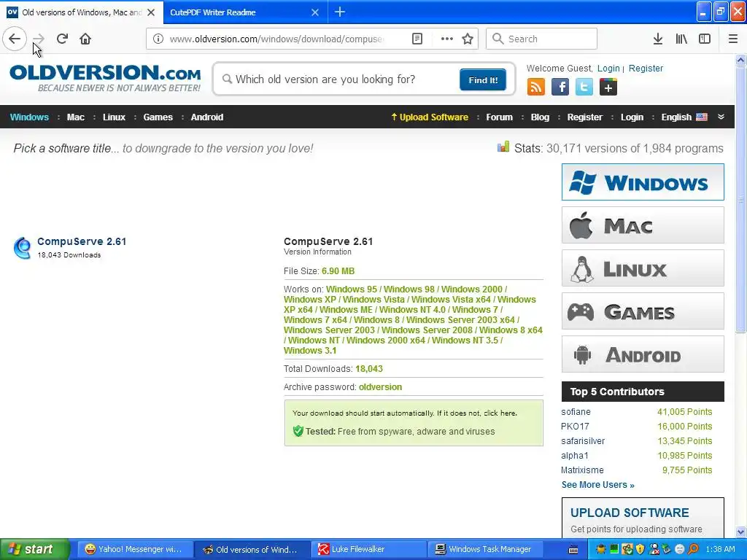The width and height of the screenshot is (747, 560).
Task: Select Games in the site nav bar
Action: pyautogui.click(x=158, y=117)
